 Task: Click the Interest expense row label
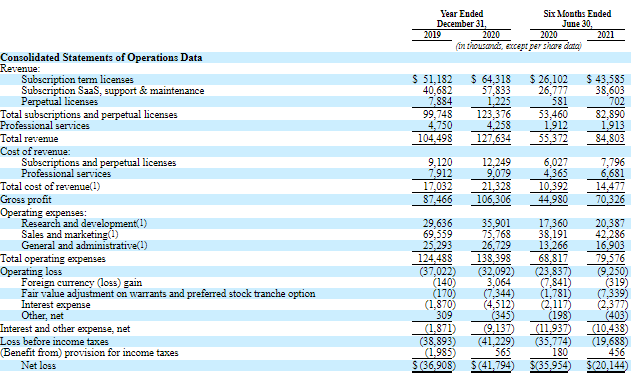[x=56, y=305]
